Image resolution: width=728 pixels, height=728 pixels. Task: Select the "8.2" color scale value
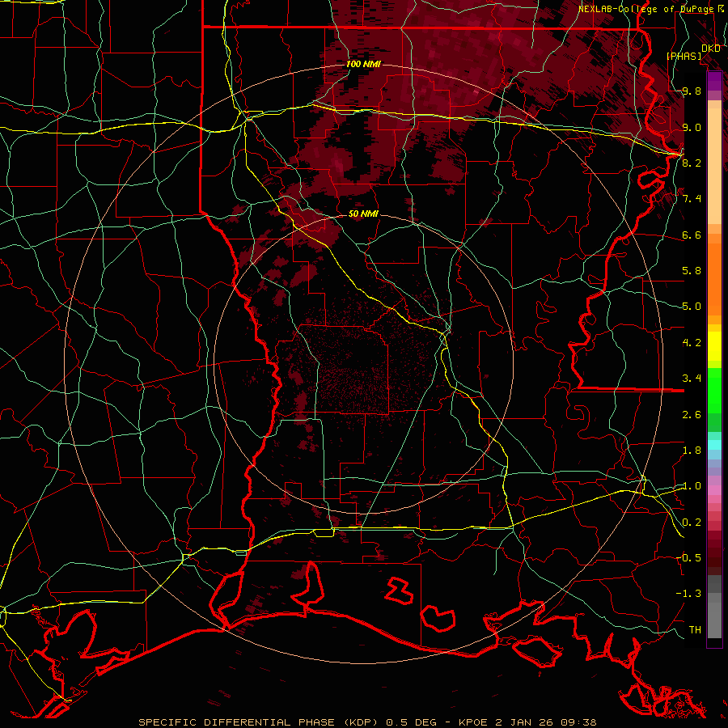(x=692, y=163)
